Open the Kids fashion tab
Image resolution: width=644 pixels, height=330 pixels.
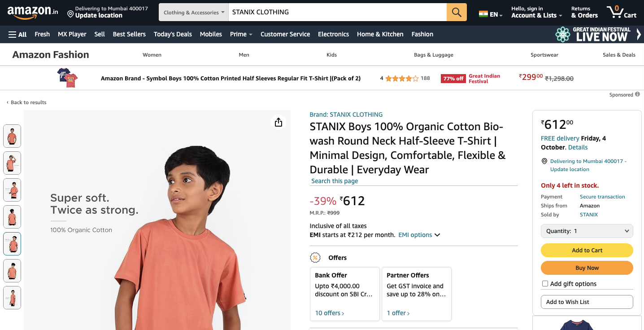331,55
